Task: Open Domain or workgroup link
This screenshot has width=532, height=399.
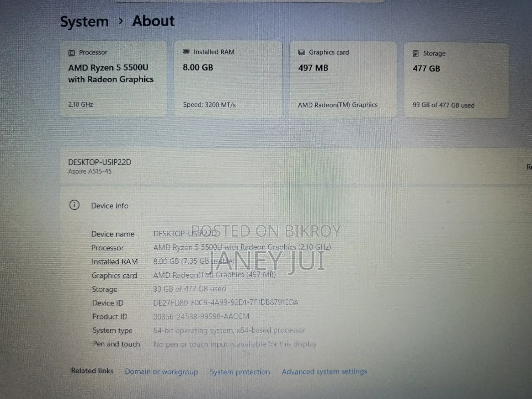Action: click(x=161, y=372)
